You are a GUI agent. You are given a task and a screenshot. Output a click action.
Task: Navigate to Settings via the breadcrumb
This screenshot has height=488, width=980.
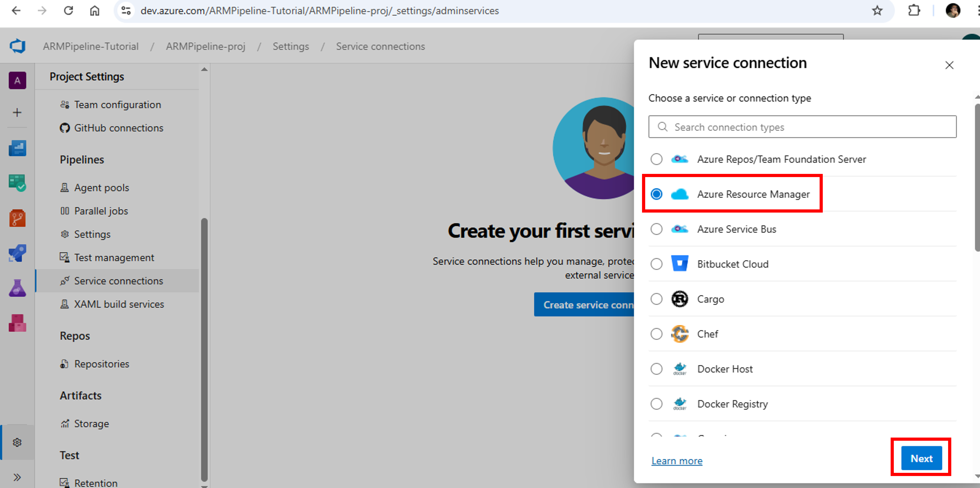pos(291,46)
